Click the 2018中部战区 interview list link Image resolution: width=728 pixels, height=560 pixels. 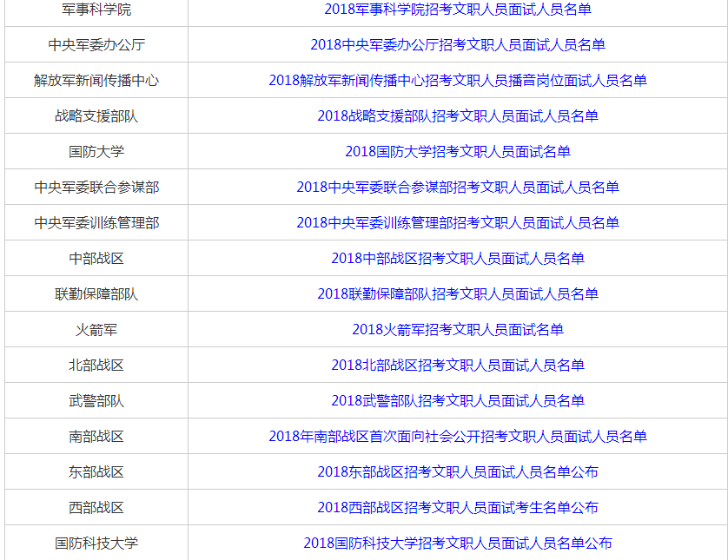458,258
